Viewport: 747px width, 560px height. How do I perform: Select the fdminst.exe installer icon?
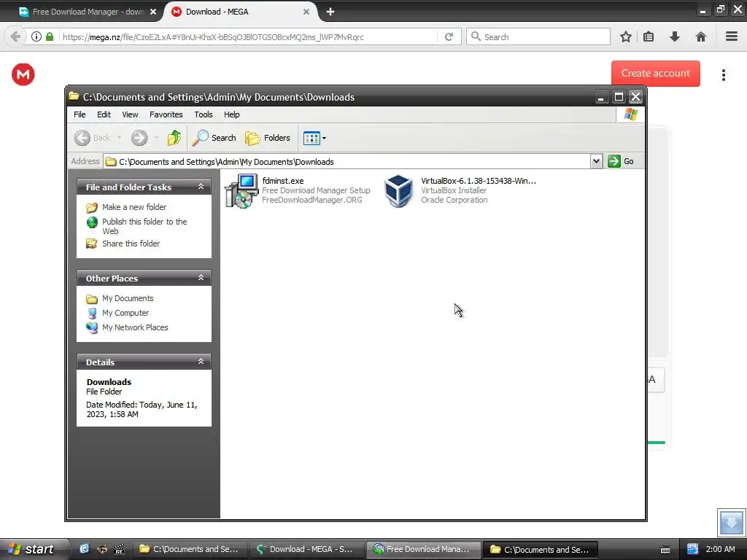[241, 190]
